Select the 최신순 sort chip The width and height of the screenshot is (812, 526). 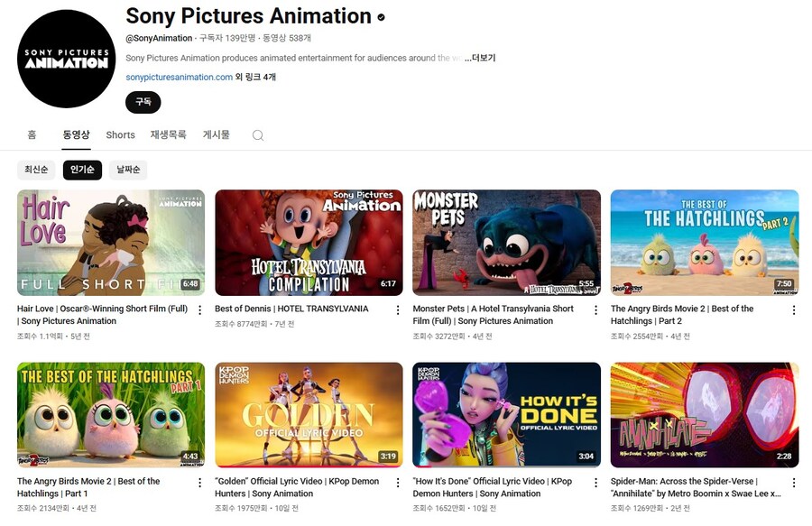coord(36,170)
